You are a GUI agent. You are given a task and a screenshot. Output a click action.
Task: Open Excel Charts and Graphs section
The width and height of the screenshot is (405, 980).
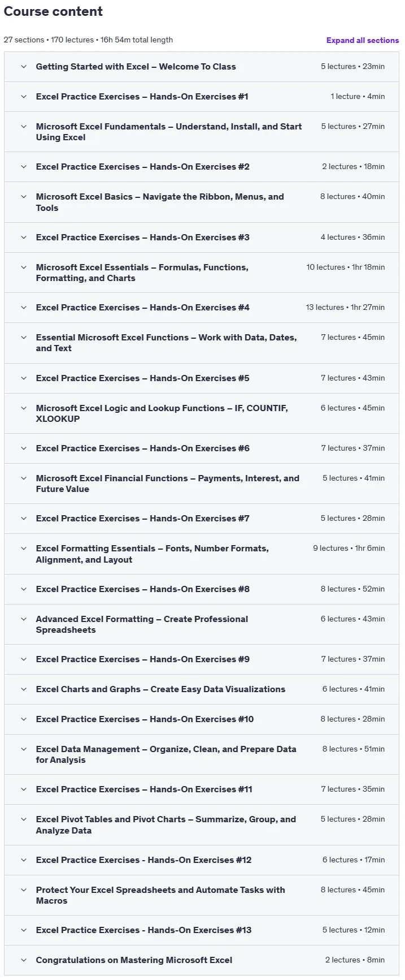coord(160,689)
